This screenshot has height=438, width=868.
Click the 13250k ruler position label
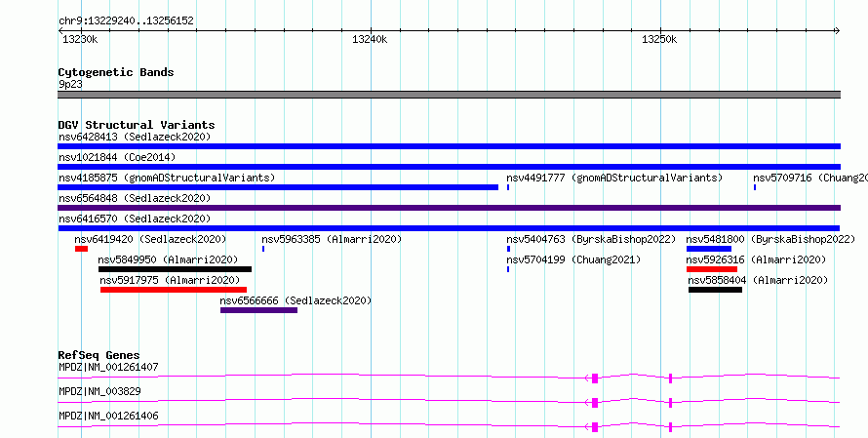coord(659,40)
